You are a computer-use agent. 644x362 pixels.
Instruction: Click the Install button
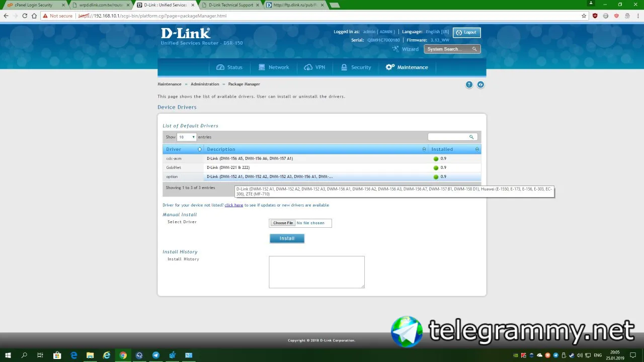[x=287, y=238]
